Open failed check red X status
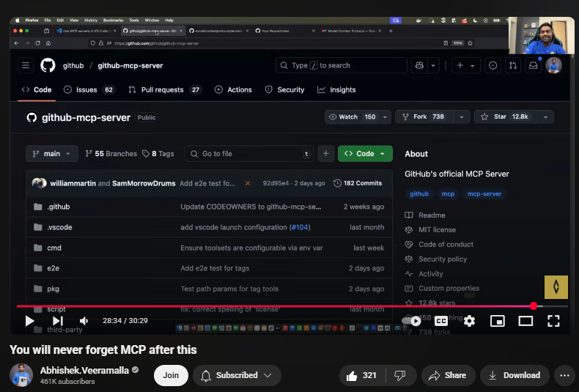The width and height of the screenshot is (579, 392). [x=248, y=183]
